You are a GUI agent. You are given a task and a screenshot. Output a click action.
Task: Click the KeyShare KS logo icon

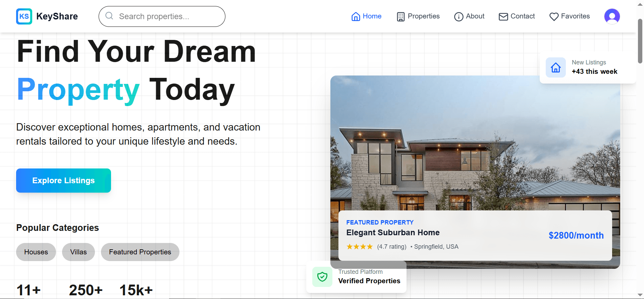tap(24, 16)
